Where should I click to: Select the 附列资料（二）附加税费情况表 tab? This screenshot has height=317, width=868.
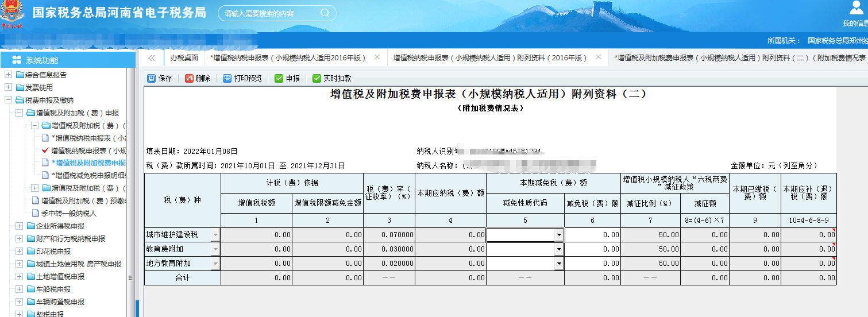[739, 58]
